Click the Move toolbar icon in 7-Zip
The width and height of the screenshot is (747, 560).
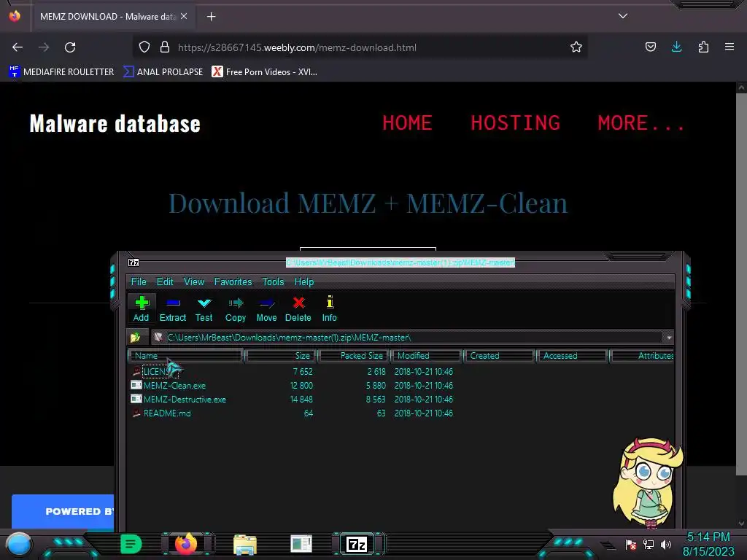267,308
